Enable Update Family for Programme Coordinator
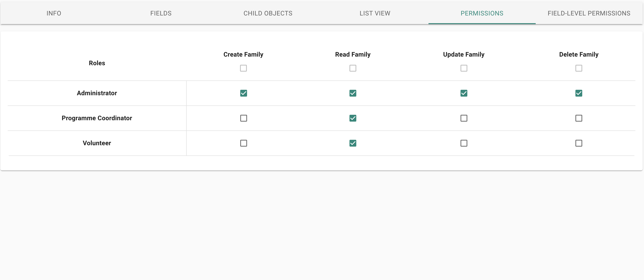The height and width of the screenshot is (280, 644). tap(464, 118)
